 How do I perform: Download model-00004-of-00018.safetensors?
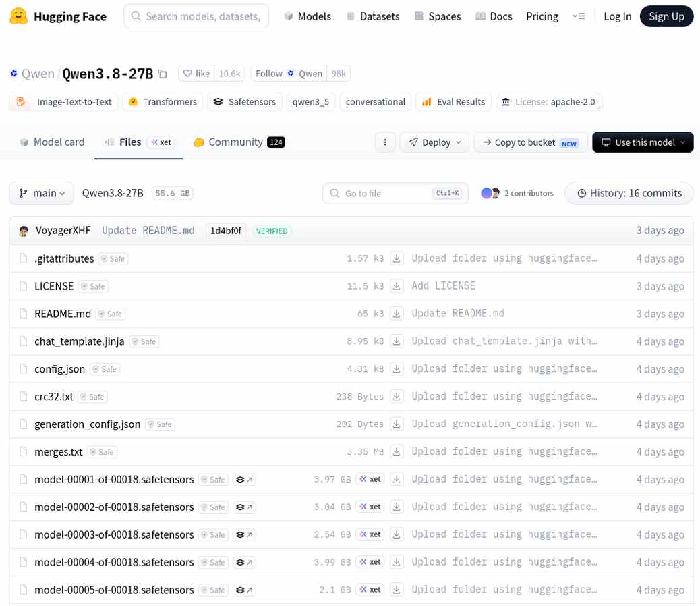[x=397, y=562]
